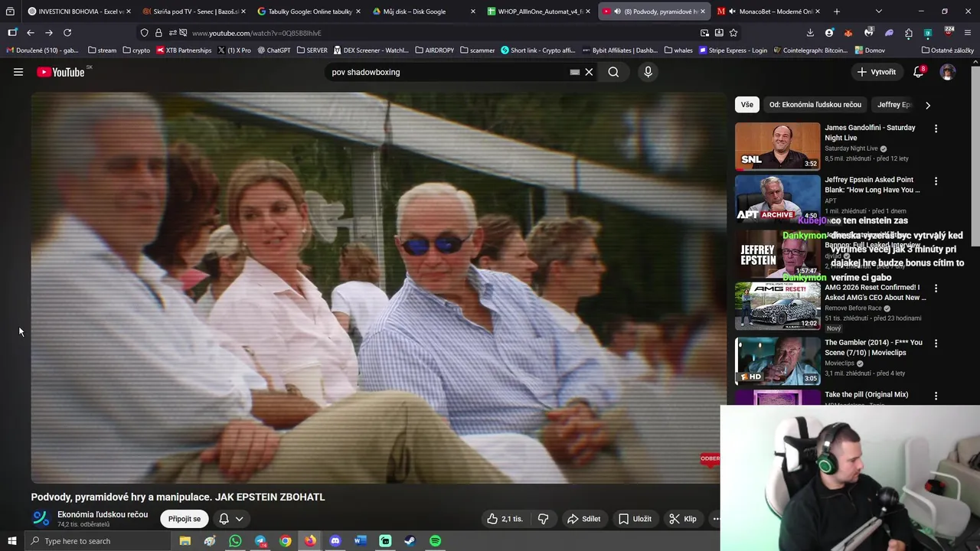Open Steam from the taskbar
Screen dimensions: 980x551
pos(410,541)
